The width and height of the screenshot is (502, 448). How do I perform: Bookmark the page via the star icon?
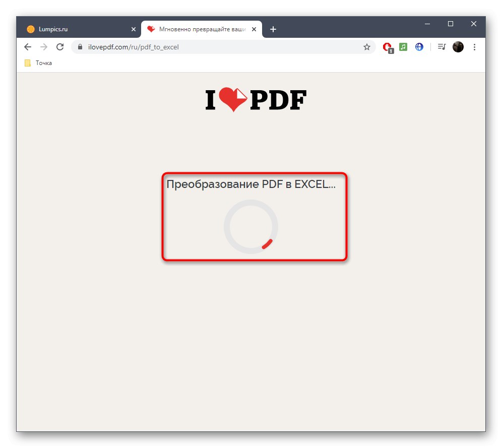[x=367, y=46]
